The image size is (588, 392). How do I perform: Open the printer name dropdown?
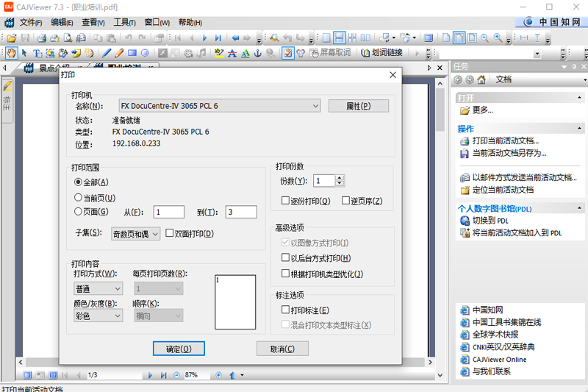315,106
